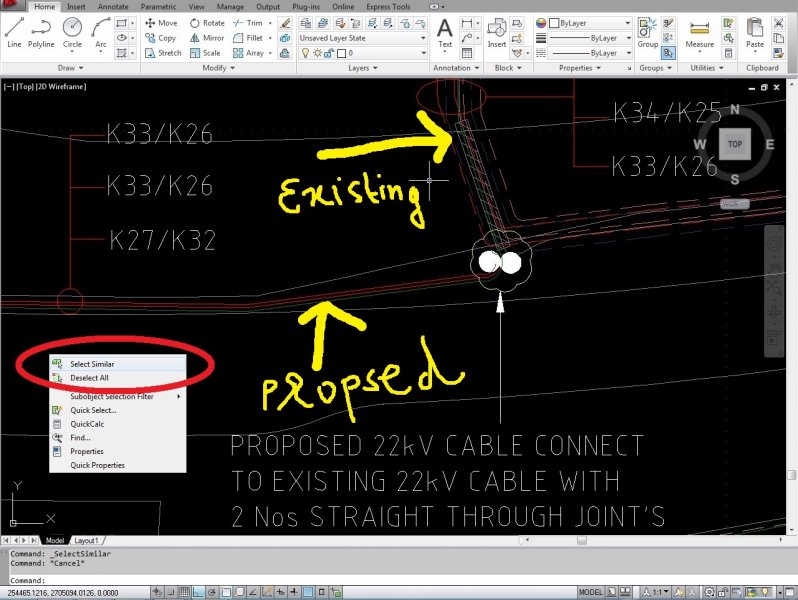This screenshot has height=600, width=798.
Task: Toggle layer 0 freeze sun icon
Action: (318, 53)
